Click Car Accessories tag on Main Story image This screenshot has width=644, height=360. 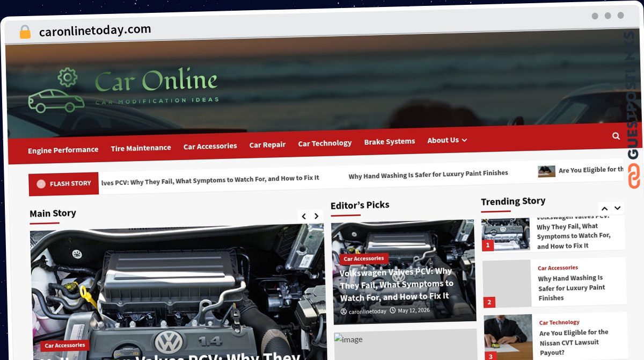point(65,345)
